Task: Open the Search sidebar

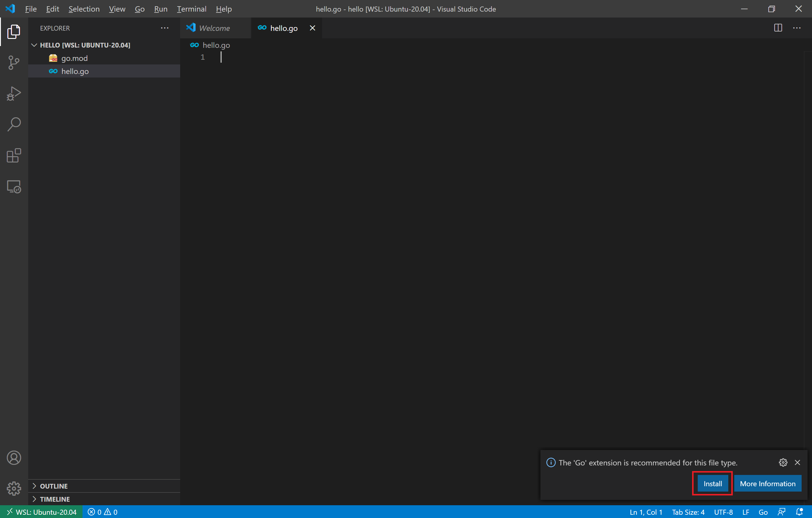Action: [x=13, y=124]
